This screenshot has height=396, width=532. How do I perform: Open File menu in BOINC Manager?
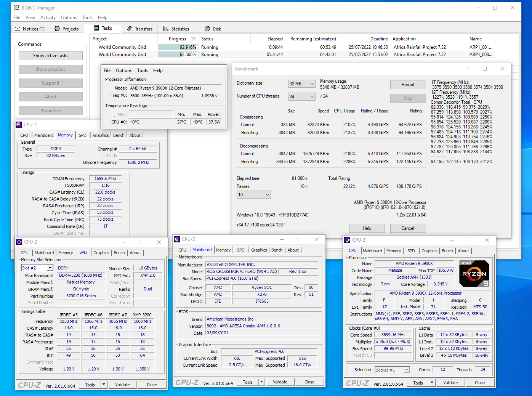17,18
